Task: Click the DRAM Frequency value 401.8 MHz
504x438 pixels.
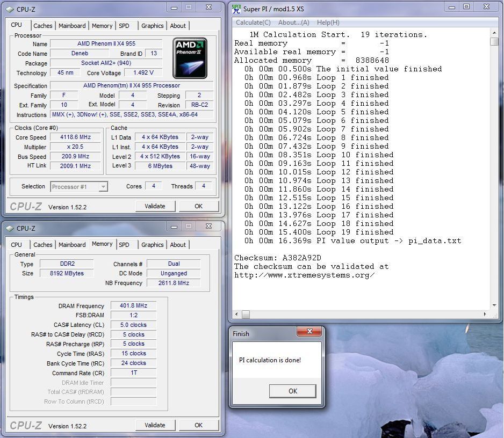Action: (x=133, y=306)
